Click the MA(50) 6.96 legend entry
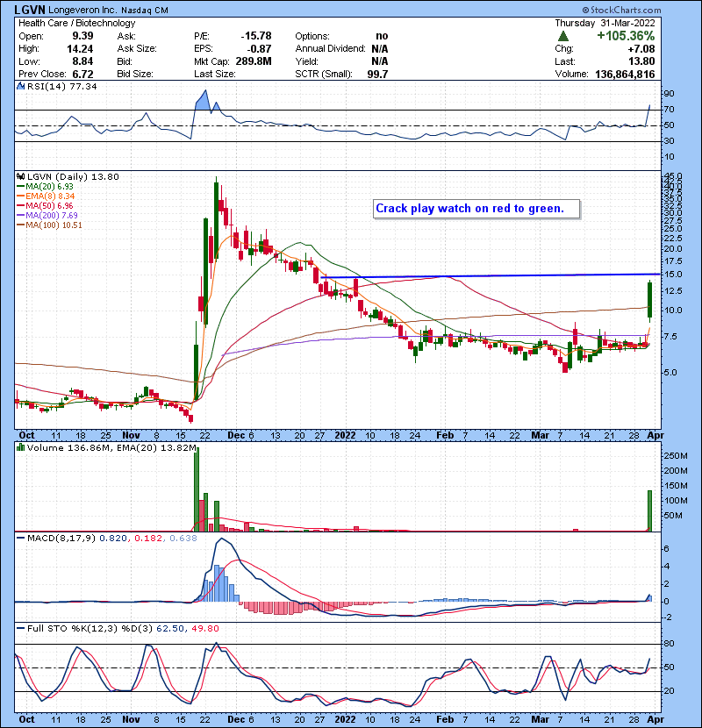The width and height of the screenshot is (702, 728). point(49,205)
